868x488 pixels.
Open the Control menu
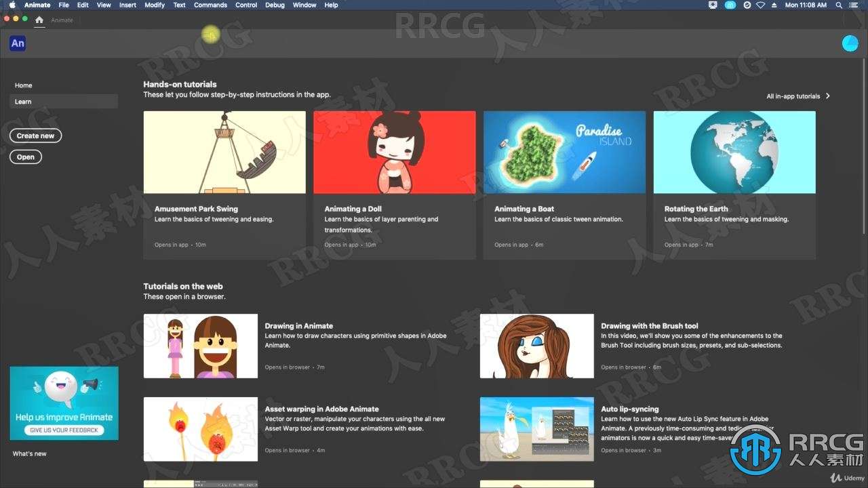tap(246, 5)
